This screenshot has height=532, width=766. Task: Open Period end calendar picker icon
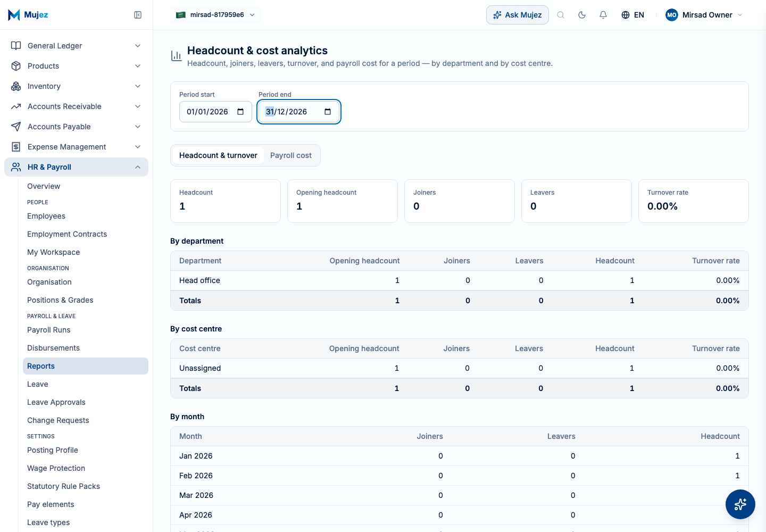[328, 112]
